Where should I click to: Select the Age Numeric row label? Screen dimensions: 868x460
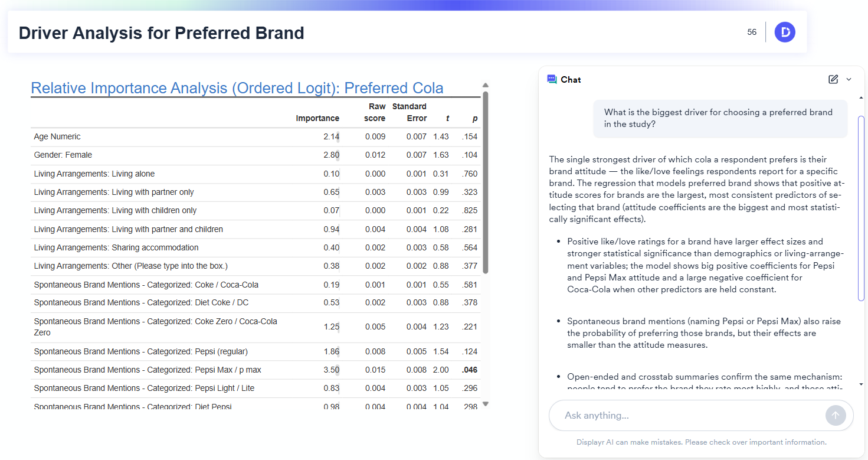click(x=57, y=136)
